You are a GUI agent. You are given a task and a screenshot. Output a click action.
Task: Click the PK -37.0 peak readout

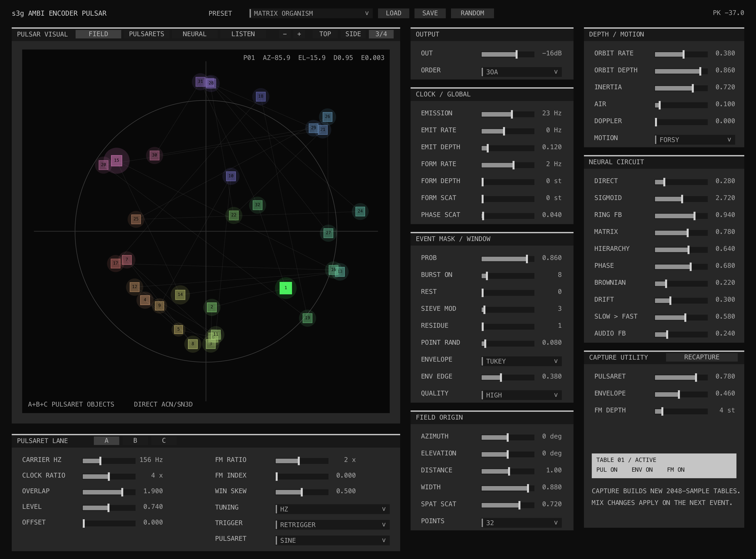pos(728,13)
